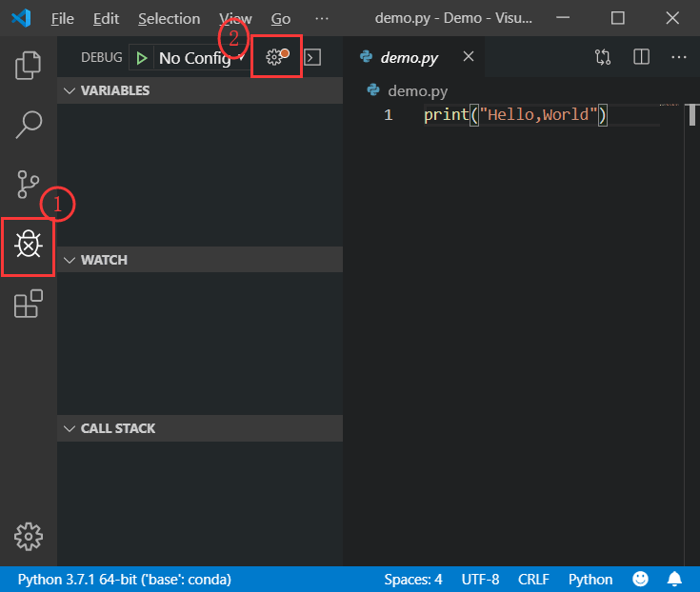Image resolution: width=700 pixels, height=592 pixels.
Task: Select the Debug bug icon
Action: (29, 244)
